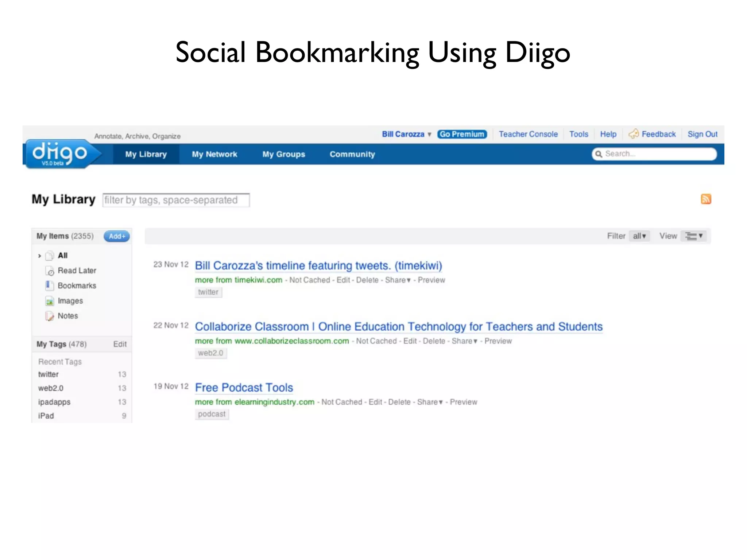The image size is (747, 560).
Task: Open Bill Carozza's timeline bookmark link
Action: point(318,265)
